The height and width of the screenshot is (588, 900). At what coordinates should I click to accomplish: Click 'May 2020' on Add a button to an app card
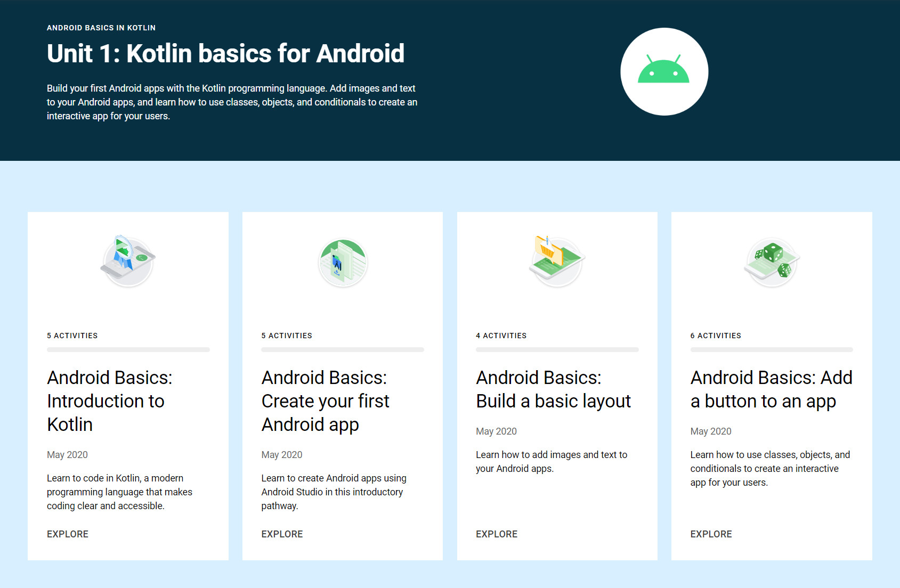point(711,431)
